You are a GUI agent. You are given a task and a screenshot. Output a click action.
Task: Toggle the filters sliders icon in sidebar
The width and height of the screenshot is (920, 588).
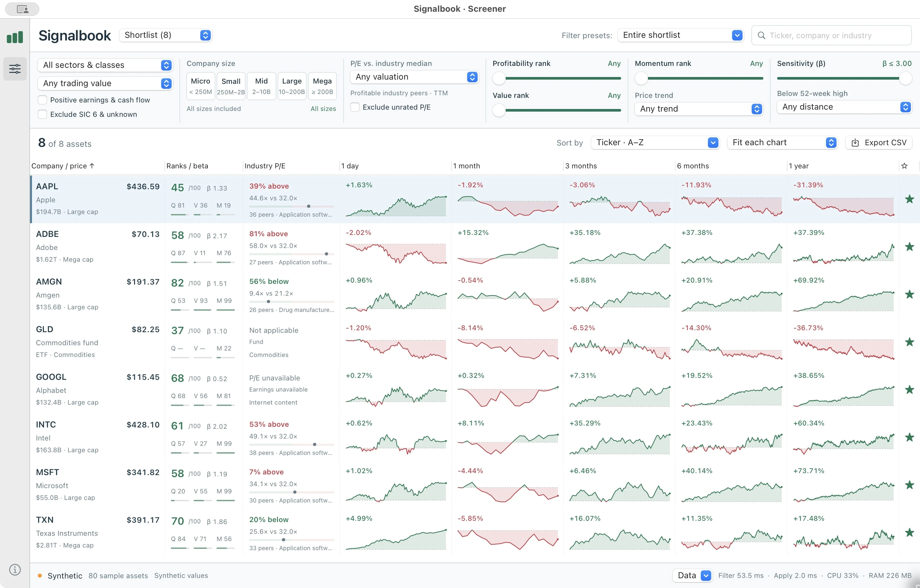tap(15, 69)
